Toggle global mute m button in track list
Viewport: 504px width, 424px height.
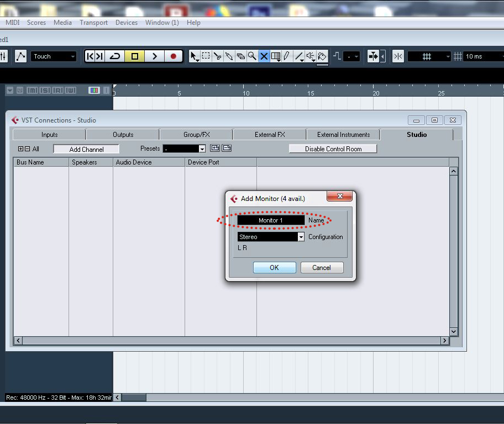pos(32,91)
